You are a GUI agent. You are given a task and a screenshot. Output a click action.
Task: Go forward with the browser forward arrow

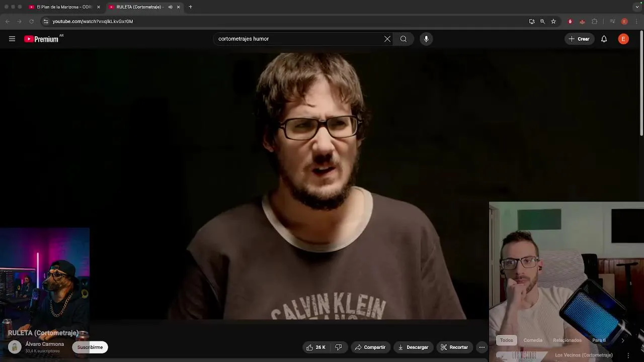pyautogui.click(x=19, y=22)
